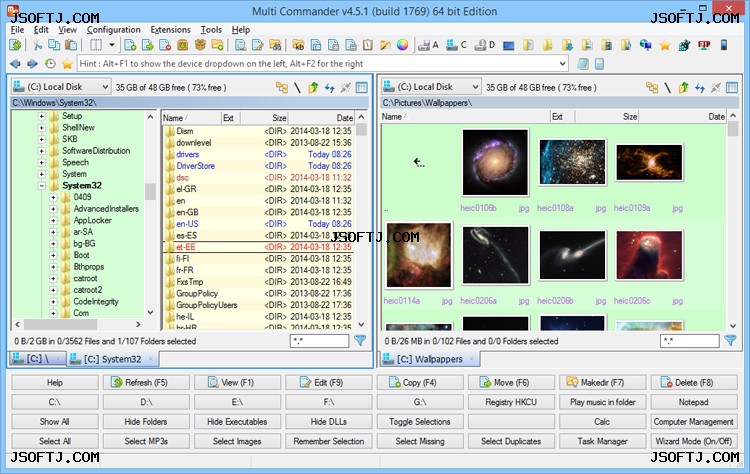Collapse the System32 tree node
Screen dimensions: 750x474
(42, 186)
